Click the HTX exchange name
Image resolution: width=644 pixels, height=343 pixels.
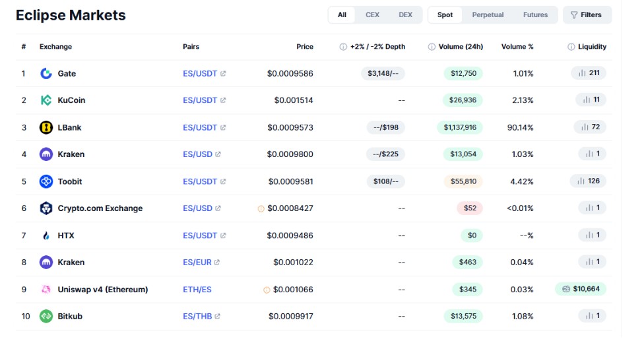click(x=66, y=235)
